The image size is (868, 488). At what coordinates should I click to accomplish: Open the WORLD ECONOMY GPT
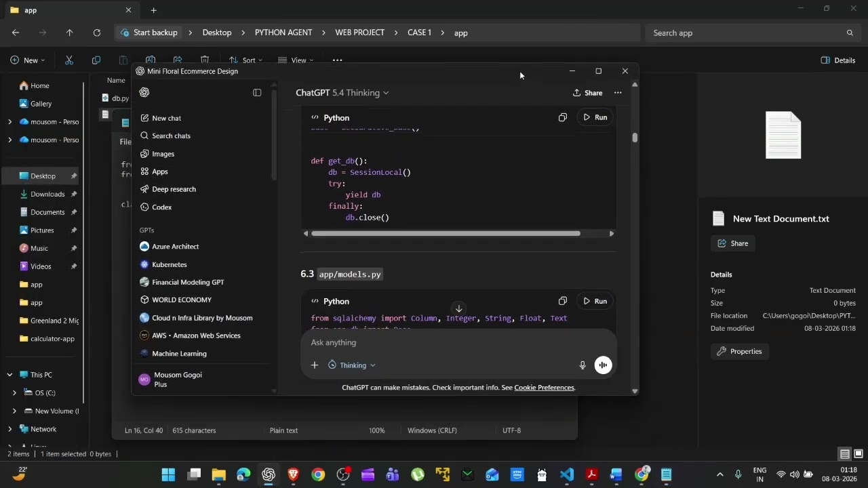point(175,300)
